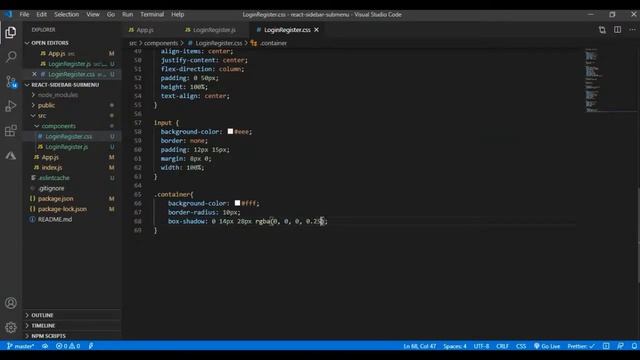Open the Go menu
The image size is (640, 360).
tap(111, 14)
